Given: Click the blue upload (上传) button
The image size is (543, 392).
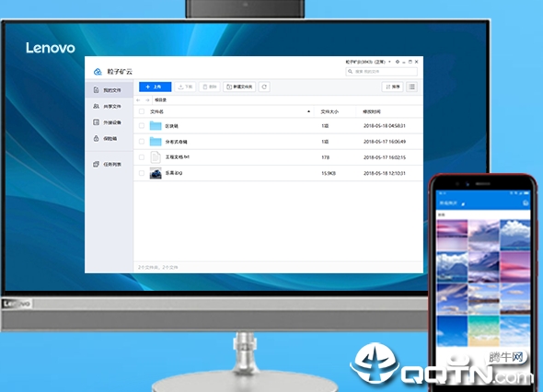Looking at the screenshot, I should (156, 86).
